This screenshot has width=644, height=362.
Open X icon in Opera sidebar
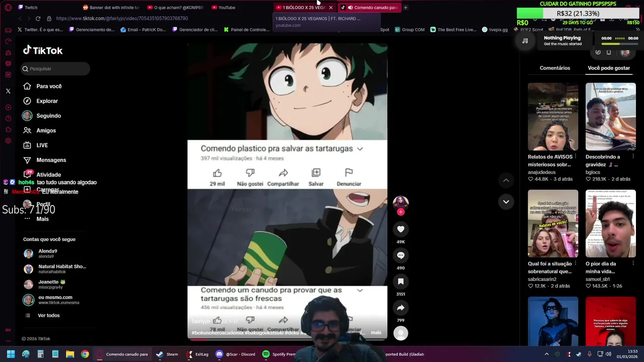(8, 91)
